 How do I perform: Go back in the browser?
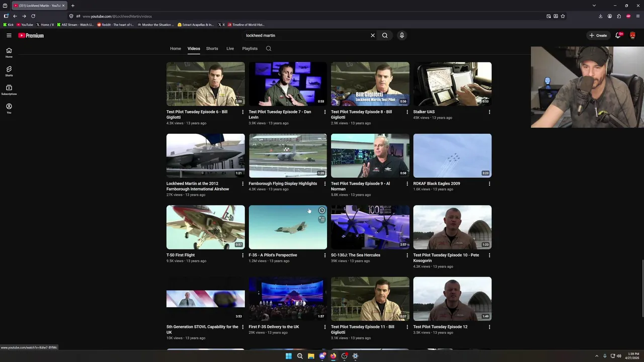15,16
